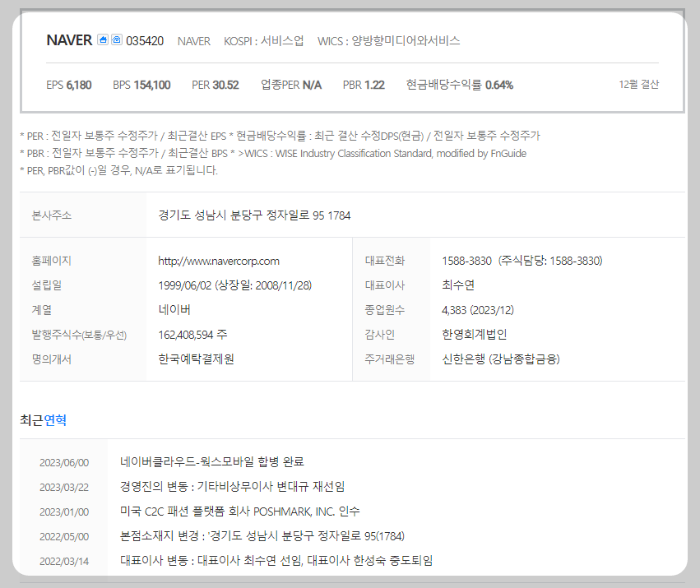Click employee count 4,383 (2023/12)
The height and width of the screenshot is (588, 700).
(478, 310)
